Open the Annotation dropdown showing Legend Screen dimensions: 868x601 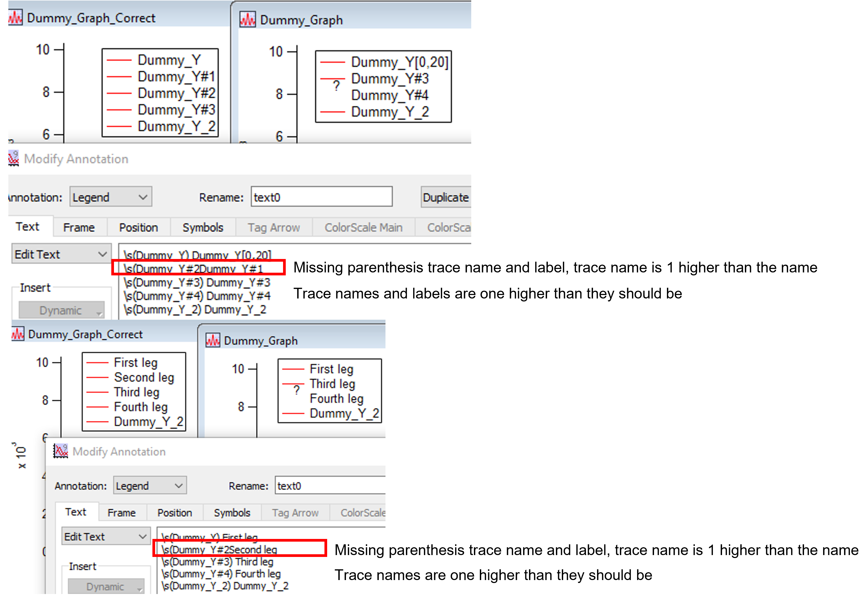tap(110, 197)
